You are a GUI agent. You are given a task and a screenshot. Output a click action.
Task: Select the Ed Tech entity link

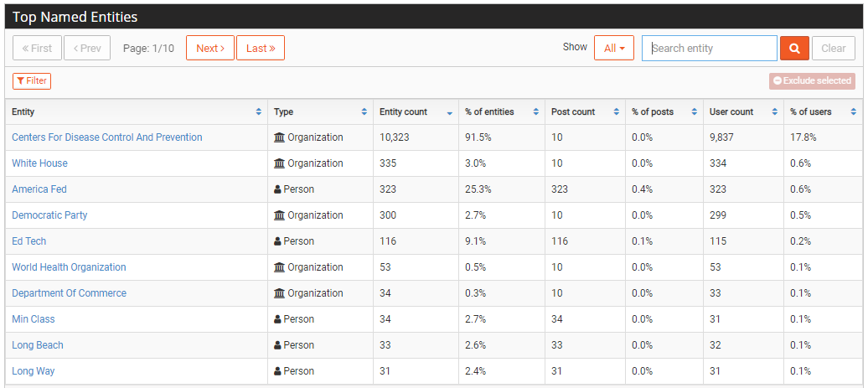(x=28, y=241)
